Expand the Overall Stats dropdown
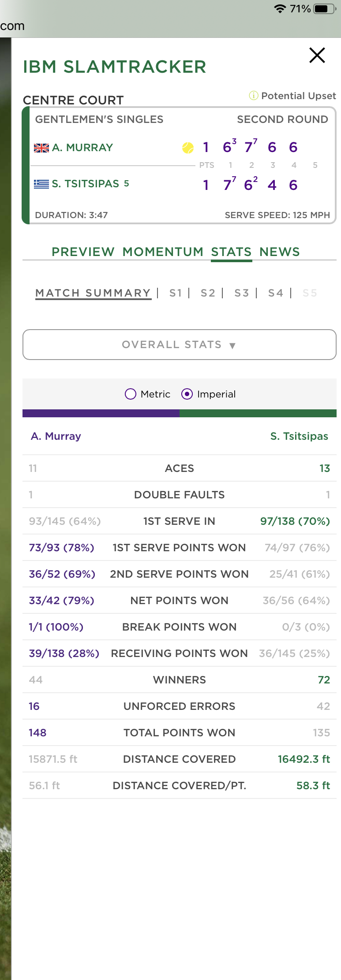This screenshot has width=341, height=980. coord(180,345)
